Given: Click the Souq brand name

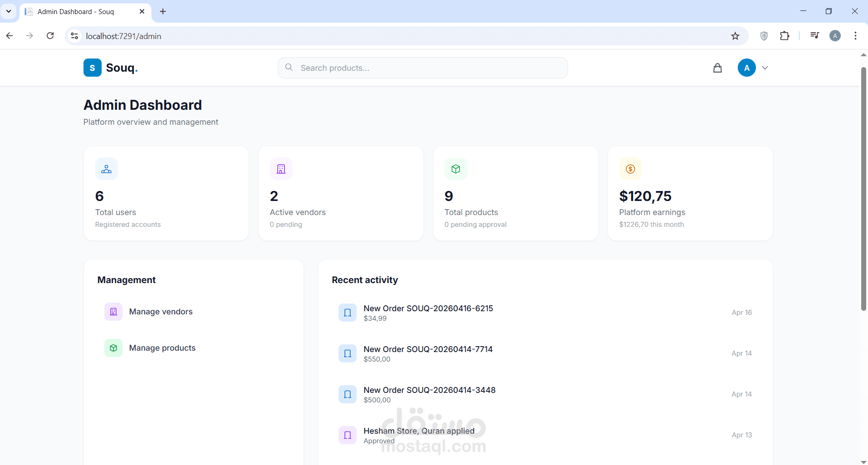Looking at the screenshot, I should tap(122, 68).
